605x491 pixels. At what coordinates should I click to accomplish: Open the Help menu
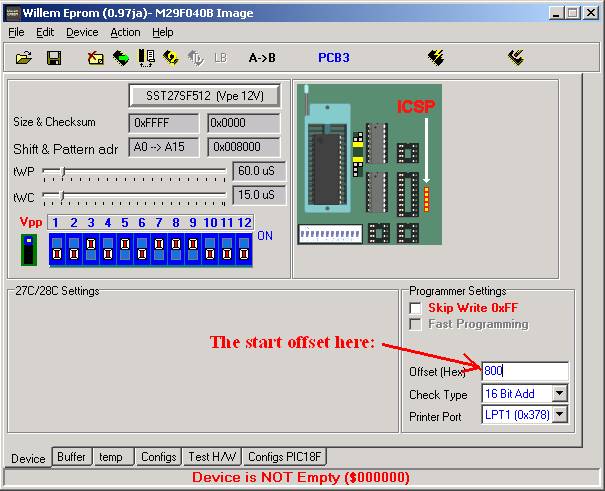162,32
